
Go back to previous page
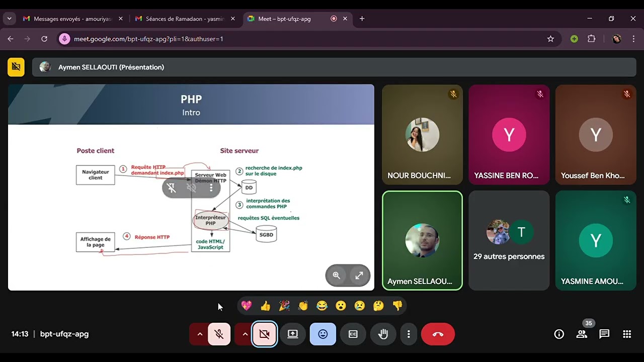pyautogui.click(x=11, y=39)
